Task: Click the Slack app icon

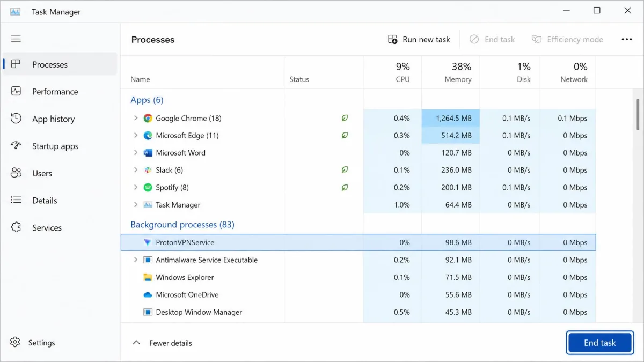Action: tap(148, 170)
